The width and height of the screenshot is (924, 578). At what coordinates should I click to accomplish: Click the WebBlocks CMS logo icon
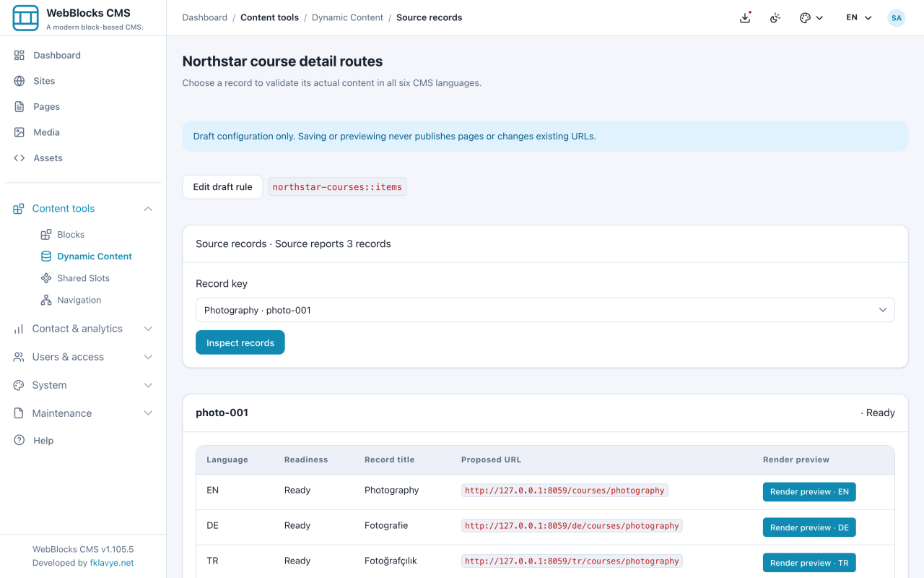pos(26,18)
